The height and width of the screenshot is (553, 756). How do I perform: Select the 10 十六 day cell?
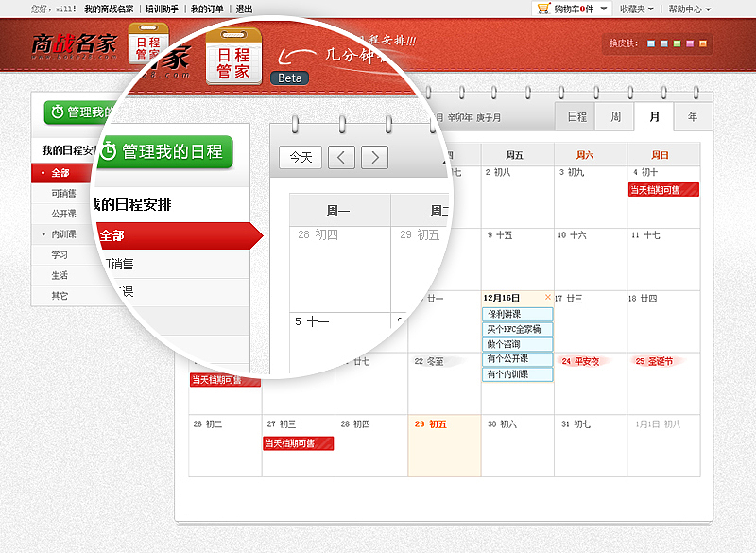tap(591, 259)
